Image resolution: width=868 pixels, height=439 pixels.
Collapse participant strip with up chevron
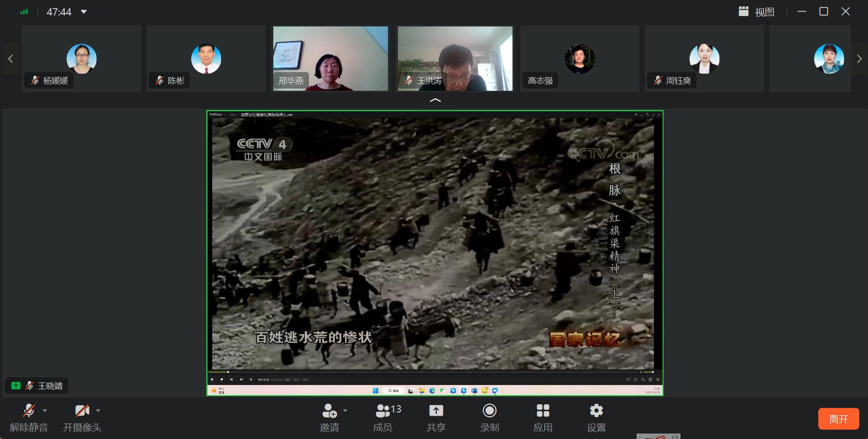point(435,100)
